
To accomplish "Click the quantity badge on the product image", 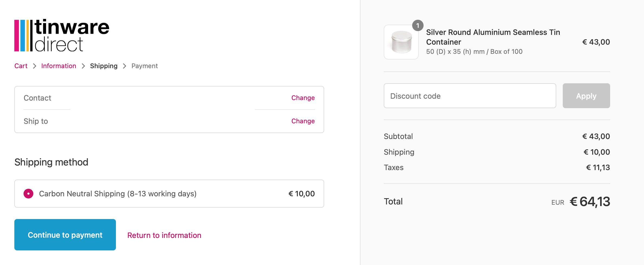I will (418, 26).
